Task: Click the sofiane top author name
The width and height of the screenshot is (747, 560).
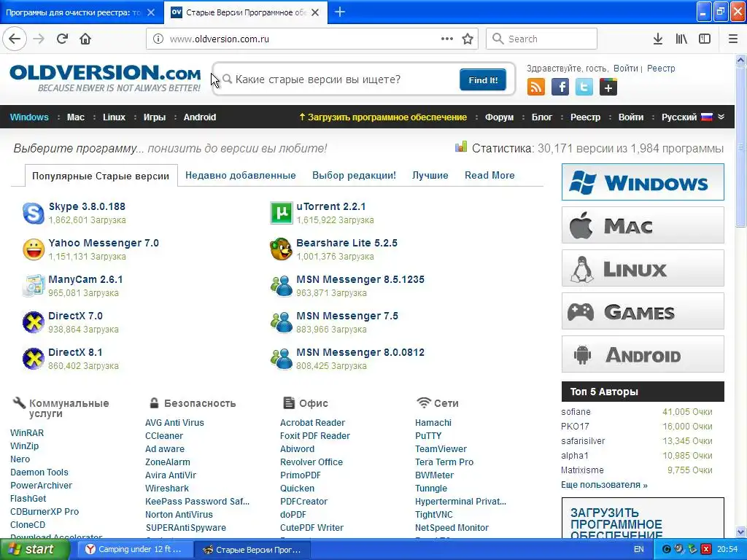Action: point(576,412)
